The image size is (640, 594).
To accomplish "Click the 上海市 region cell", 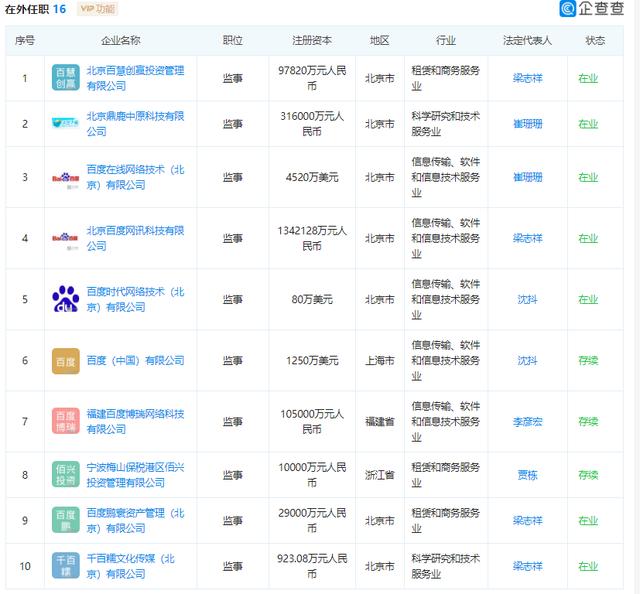I will 380,360.
